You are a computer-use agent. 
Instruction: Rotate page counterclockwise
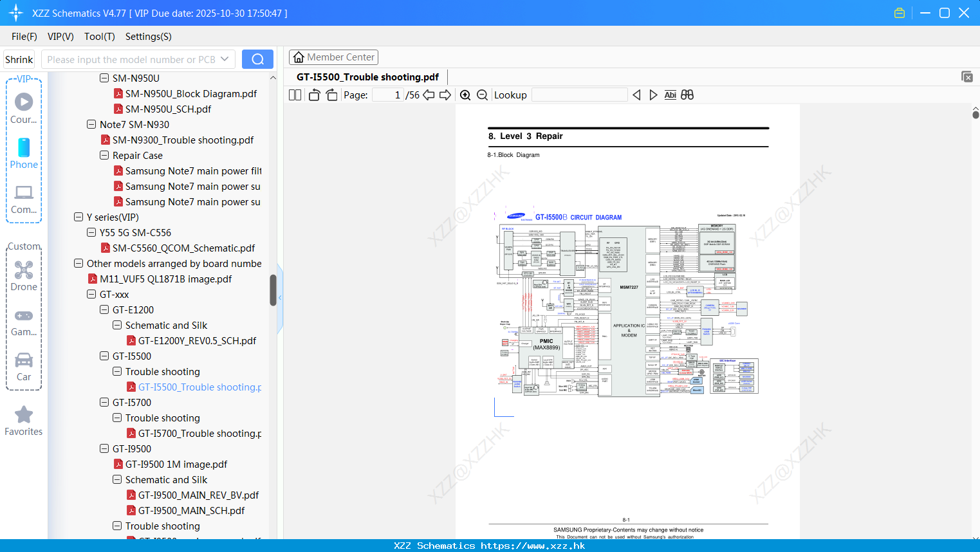[x=314, y=95]
